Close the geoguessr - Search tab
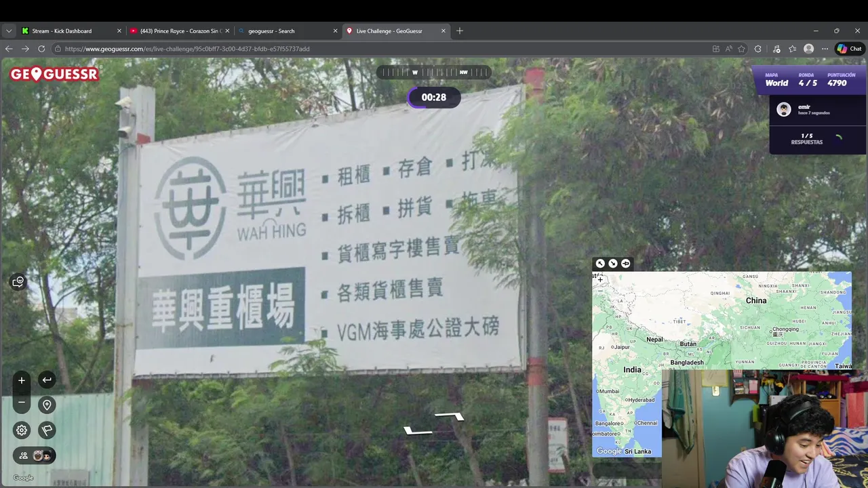 point(335,30)
